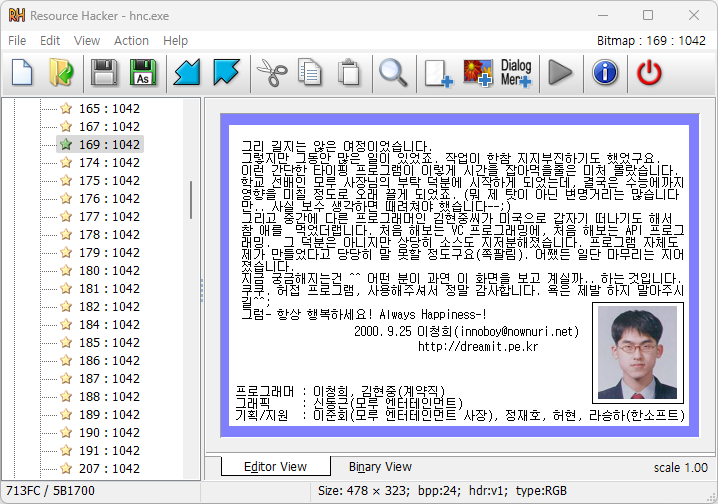The height and width of the screenshot is (504, 718).
Task: Click the http://dreamit.pe.kr text in bitmap
Action: pyautogui.click(x=478, y=347)
